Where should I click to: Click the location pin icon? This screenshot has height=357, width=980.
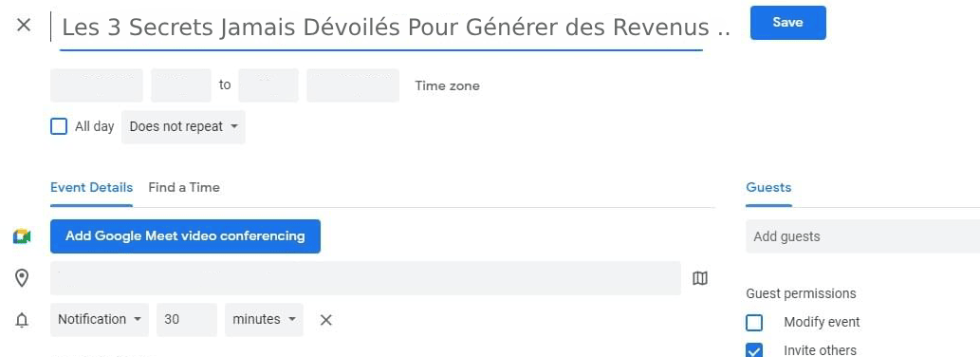tap(22, 278)
